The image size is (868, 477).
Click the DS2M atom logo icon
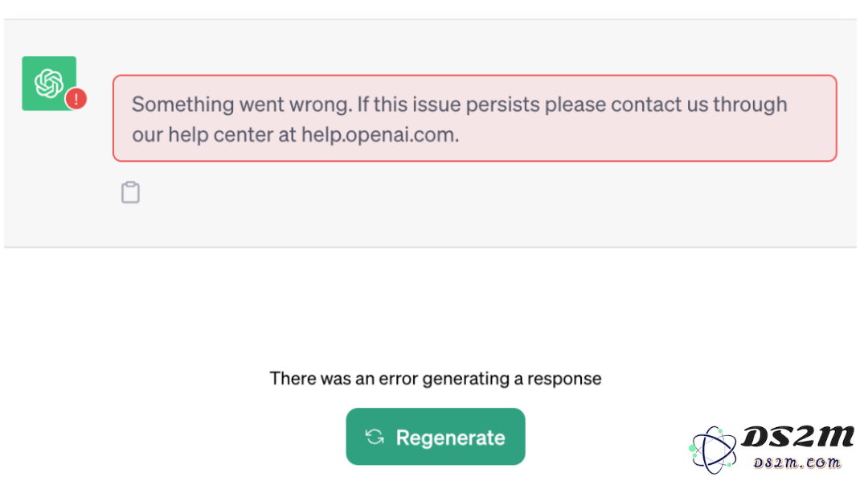pyautogui.click(x=713, y=450)
